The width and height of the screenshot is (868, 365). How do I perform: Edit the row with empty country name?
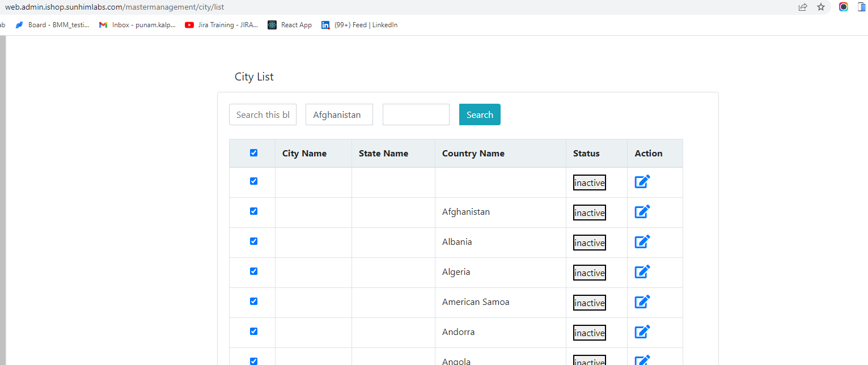point(642,182)
